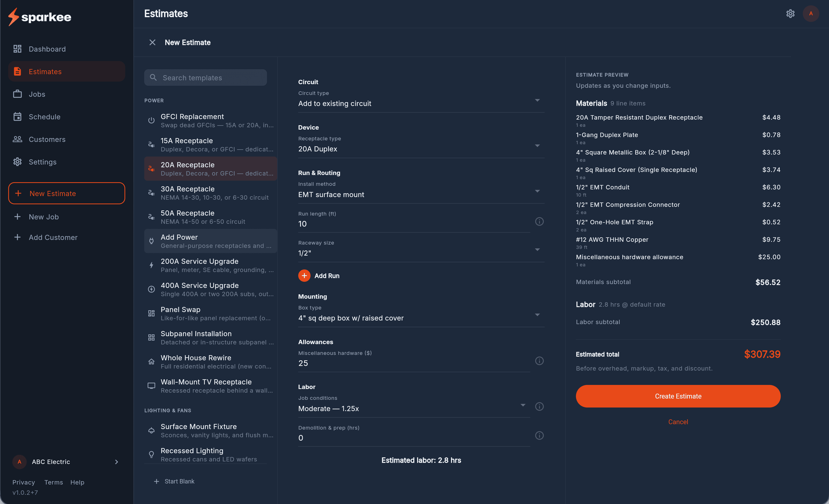Viewport: 829px width, 504px height.
Task: Click the Materials subtotal $56.52 value
Action: (x=768, y=282)
